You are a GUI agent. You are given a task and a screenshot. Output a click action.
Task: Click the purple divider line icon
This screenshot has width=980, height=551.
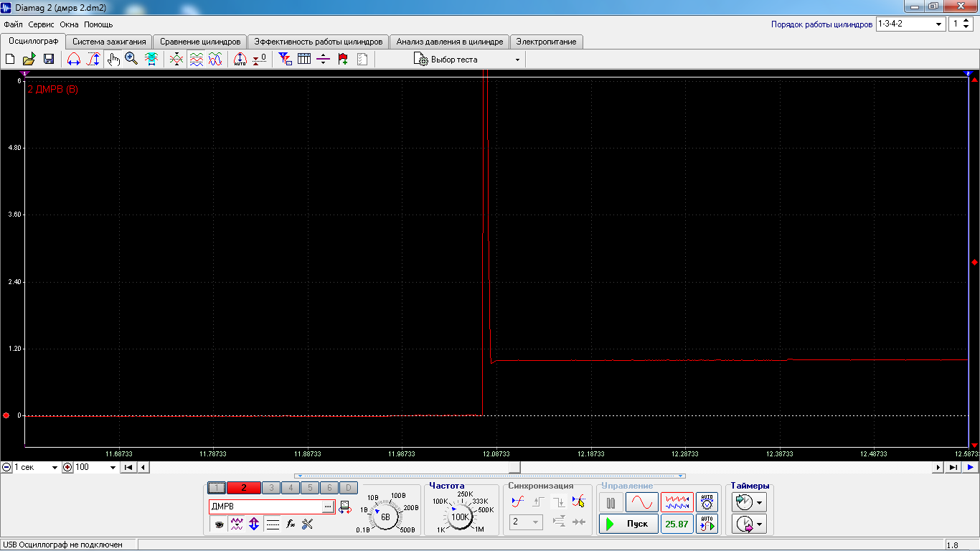point(323,60)
